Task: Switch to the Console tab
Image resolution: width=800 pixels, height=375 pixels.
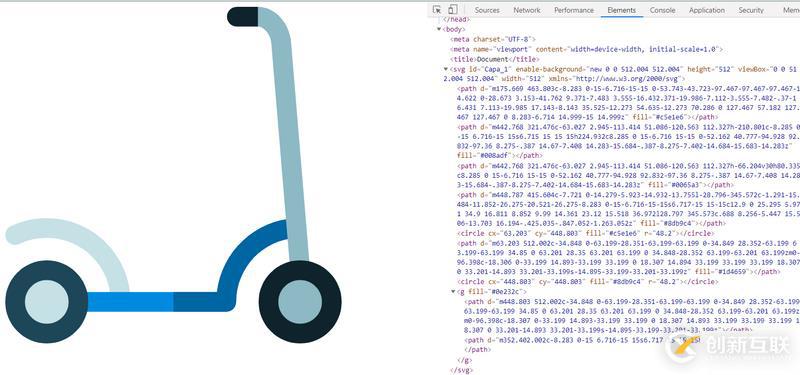Action: [x=662, y=10]
